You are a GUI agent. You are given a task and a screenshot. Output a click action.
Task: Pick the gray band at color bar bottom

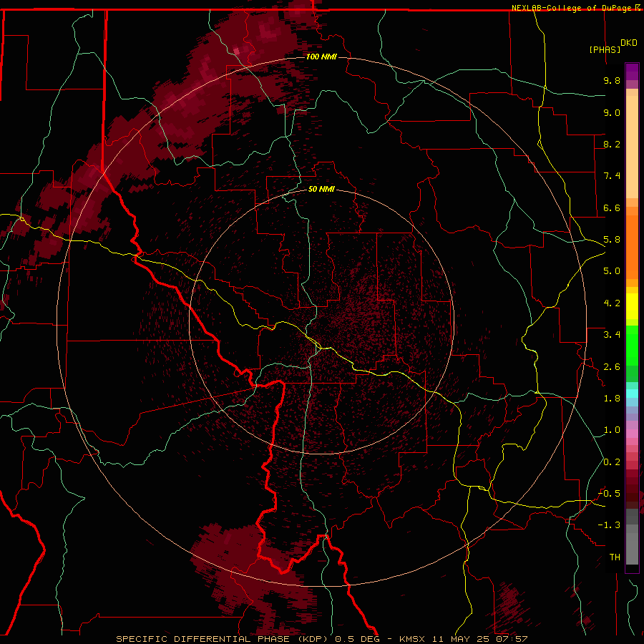(632, 548)
